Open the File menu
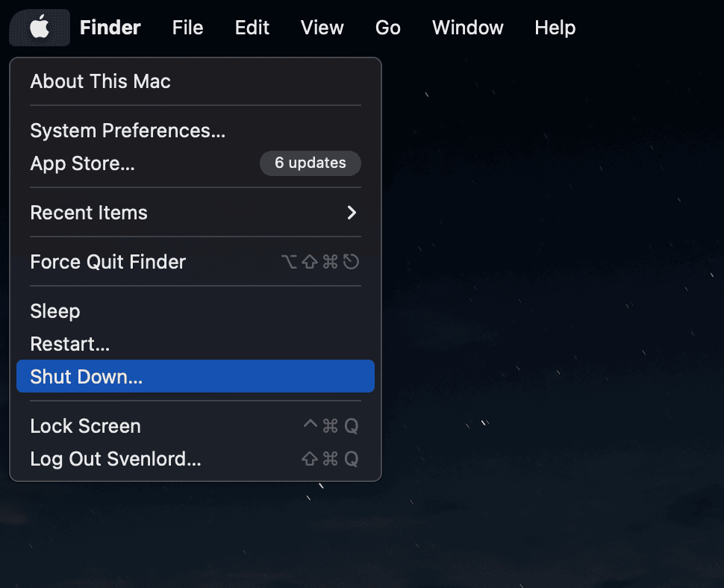The height and width of the screenshot is (588, 724). point(187,28)
